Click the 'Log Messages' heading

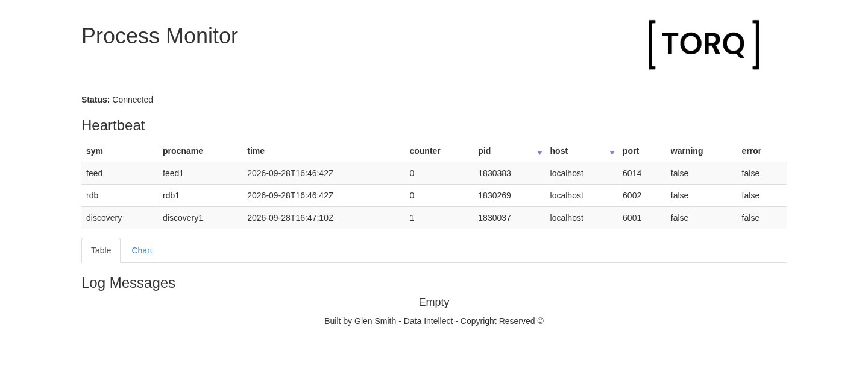(x=128, y=283)
